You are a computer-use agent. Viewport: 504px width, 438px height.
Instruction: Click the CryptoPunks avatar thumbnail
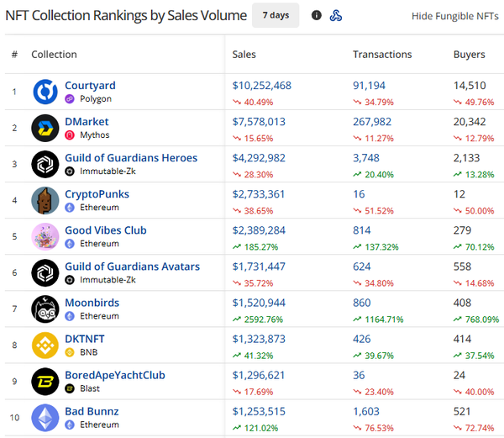coord(45,200)
